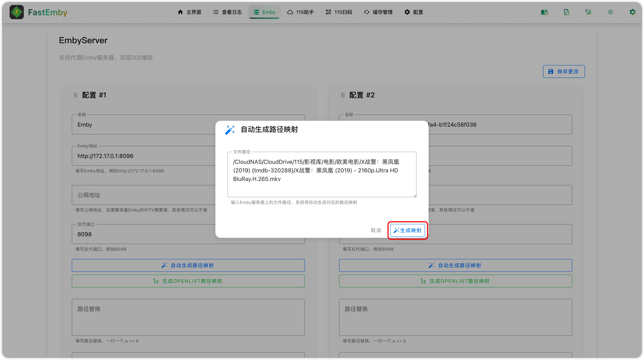Click 生成OPENLIST路径映射 under 配置 #2
Image resolution: width=644 pixels, height=360 pixels.
(x=455, y=281)
